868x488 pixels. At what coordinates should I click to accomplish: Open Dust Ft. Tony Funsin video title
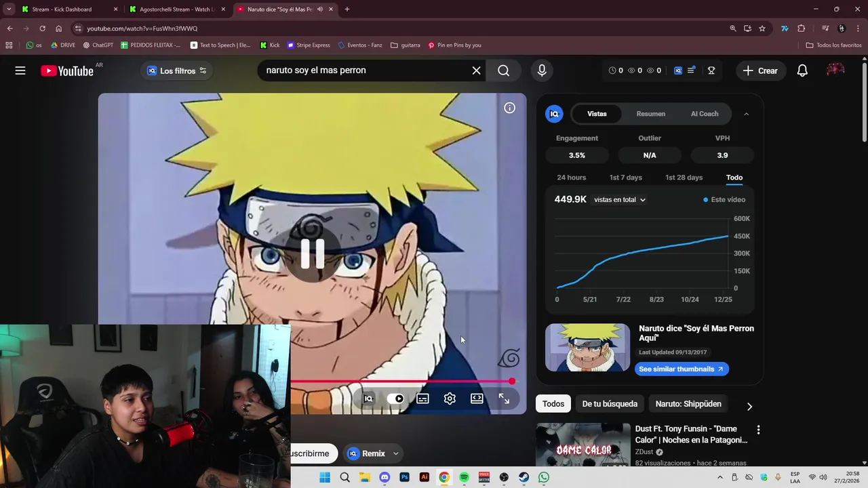pyautogui.click(x=691, y=434)
